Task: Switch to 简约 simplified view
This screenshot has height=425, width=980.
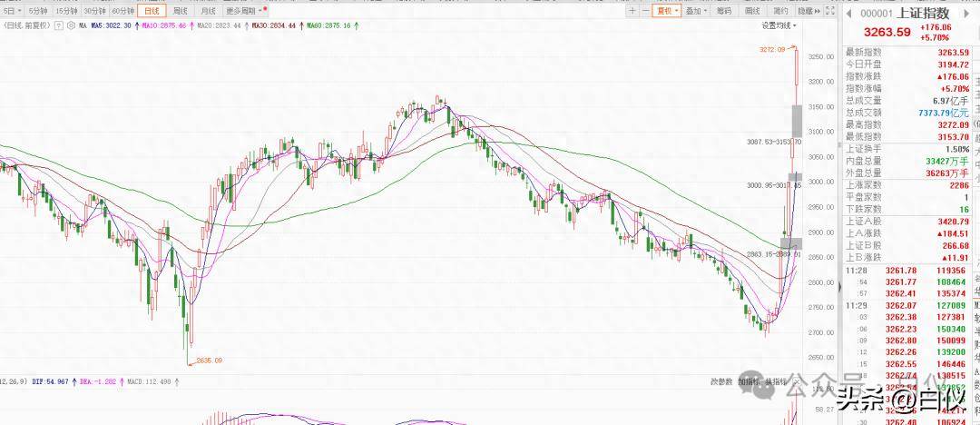Action: [x=780, y=11]
